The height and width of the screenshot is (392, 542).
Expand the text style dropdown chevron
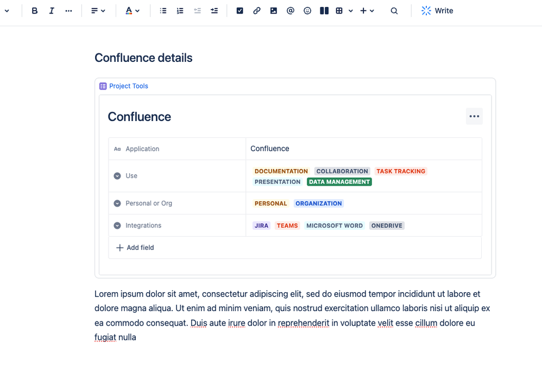coord(7,11)
